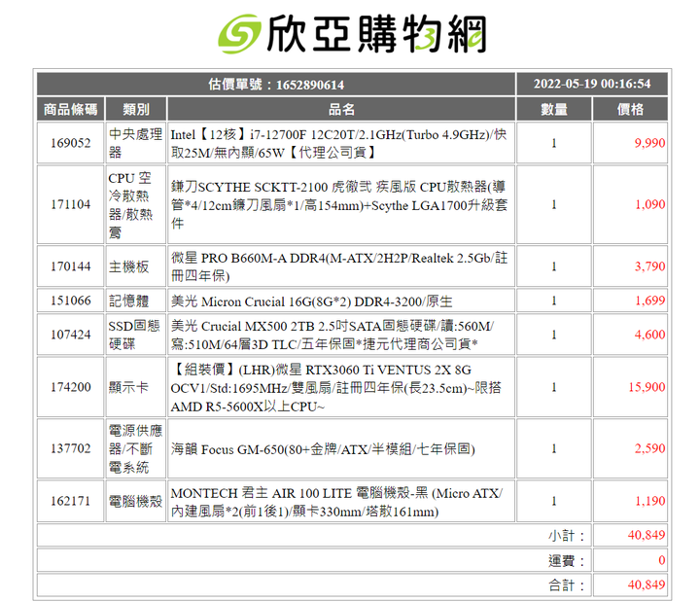Click the 商品條碼 column header
Viewport: 700px width, 602px height.
[x=71, y=110]
